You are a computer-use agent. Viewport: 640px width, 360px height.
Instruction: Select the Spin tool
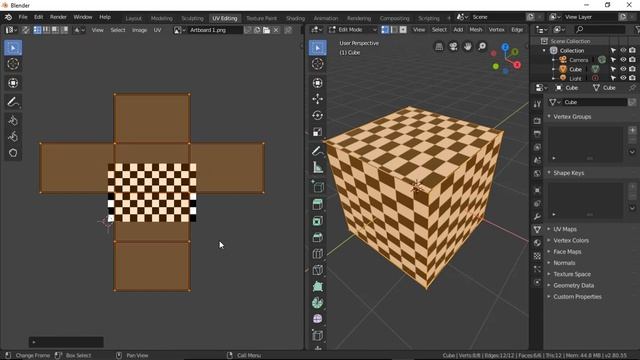pos(318,302)
